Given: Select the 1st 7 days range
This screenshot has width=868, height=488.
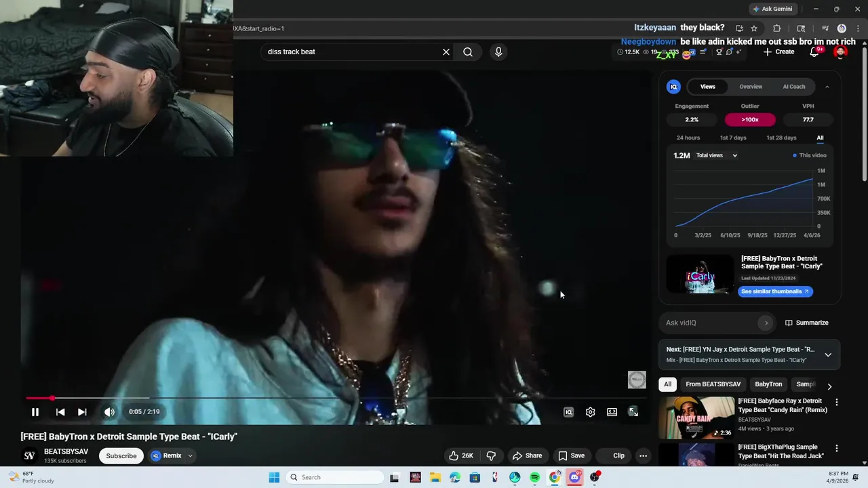Looking at the screenshot, I should [x=733, y=138].
